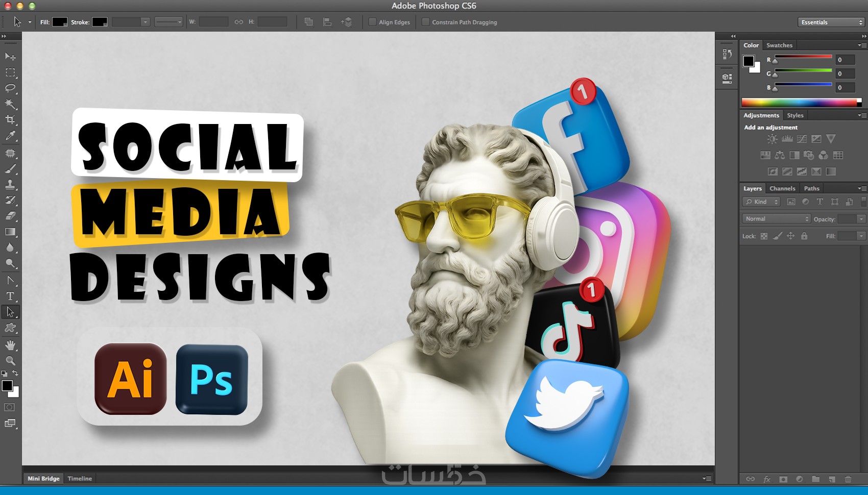
Task: Open the Color panel options menu
Action: [x=862, y=45]
